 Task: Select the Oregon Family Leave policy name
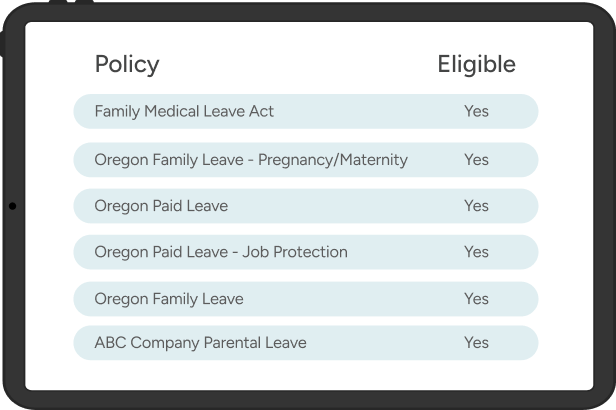168,299
